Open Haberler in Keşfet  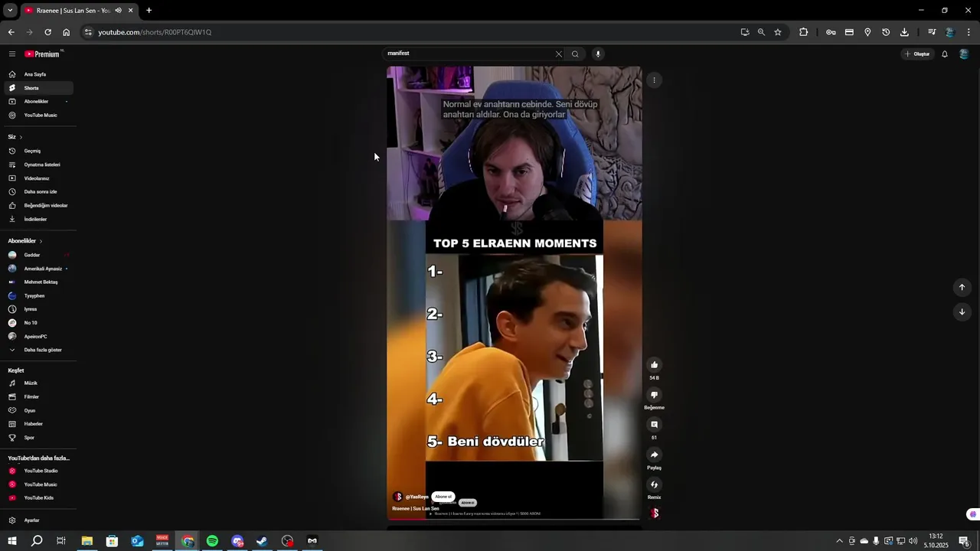[37, 424]
